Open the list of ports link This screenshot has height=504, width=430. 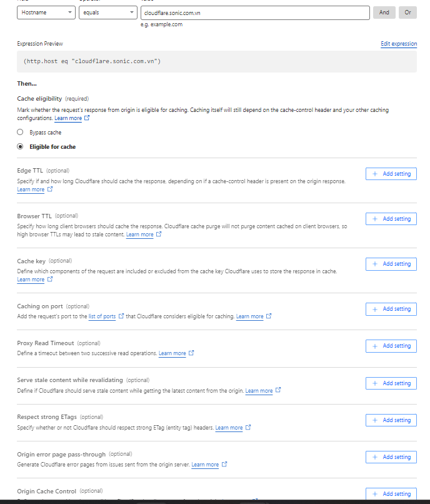(x=102, y=316)
